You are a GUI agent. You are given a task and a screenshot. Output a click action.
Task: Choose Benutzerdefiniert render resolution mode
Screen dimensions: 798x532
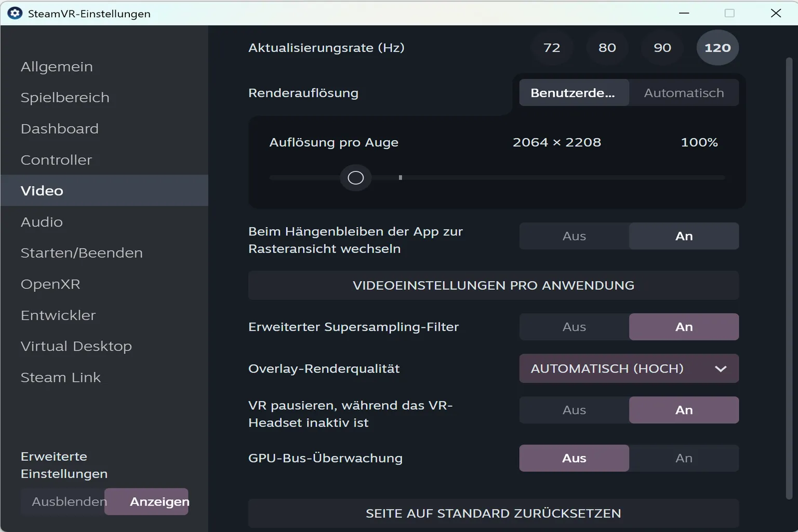574,93
